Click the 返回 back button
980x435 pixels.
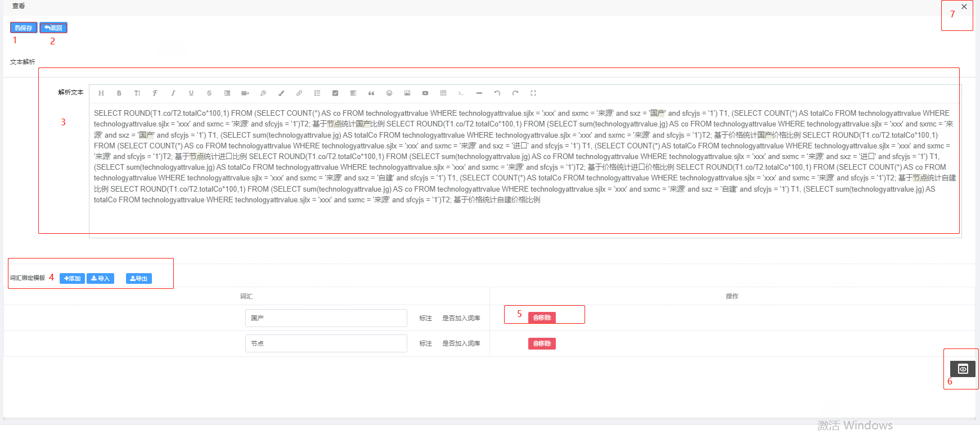pos(53,28)
